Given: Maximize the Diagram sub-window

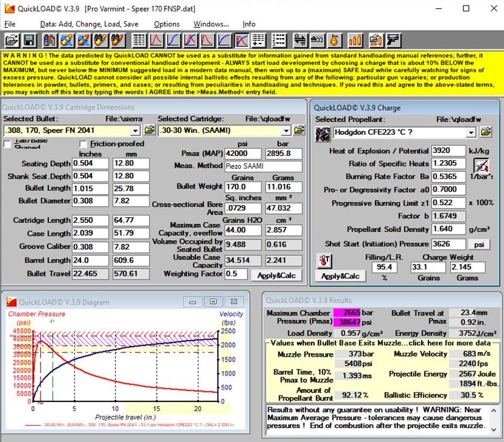Looking at the screenshot, I should [x=213, y=302].
